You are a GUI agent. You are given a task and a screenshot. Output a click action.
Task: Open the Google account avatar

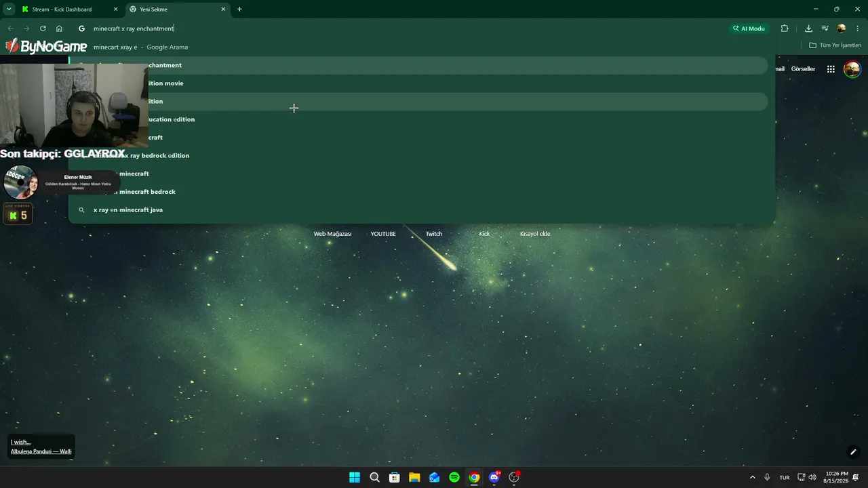point(852,69)
